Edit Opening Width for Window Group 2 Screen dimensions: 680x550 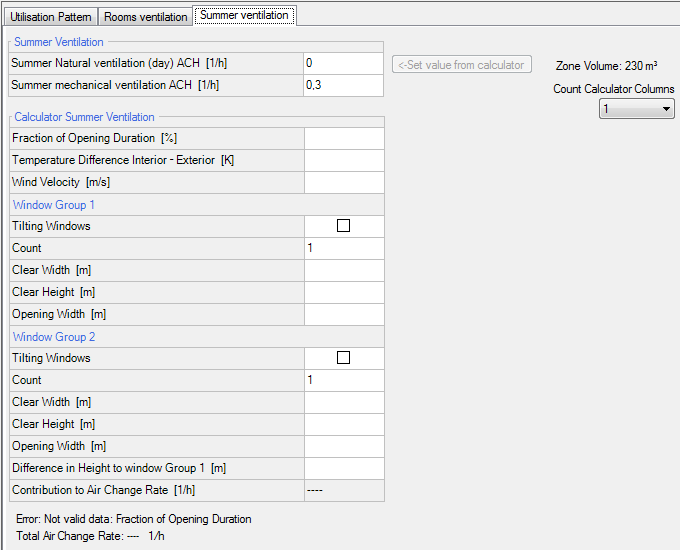point(344,446)
